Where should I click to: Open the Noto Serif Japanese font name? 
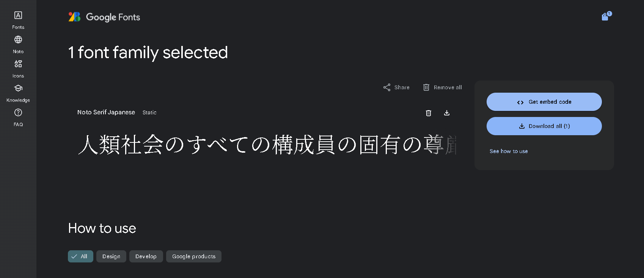[x=106, y=112]
